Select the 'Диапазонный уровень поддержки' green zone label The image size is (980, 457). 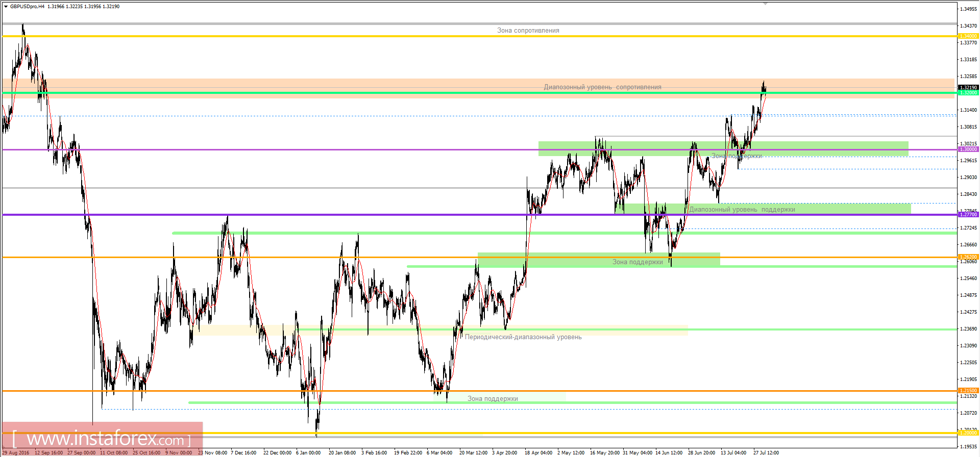click(742, 210)
